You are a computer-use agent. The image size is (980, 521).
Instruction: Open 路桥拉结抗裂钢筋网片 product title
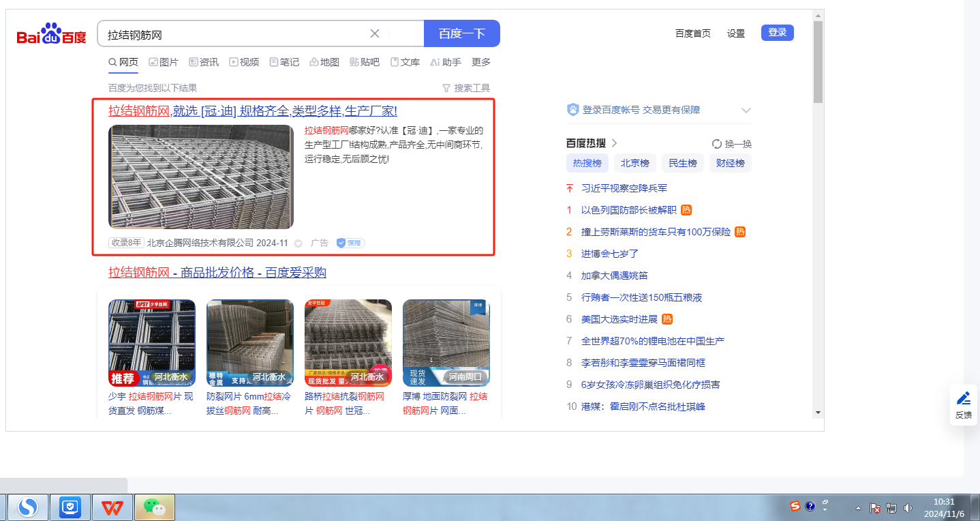point(345,404)
